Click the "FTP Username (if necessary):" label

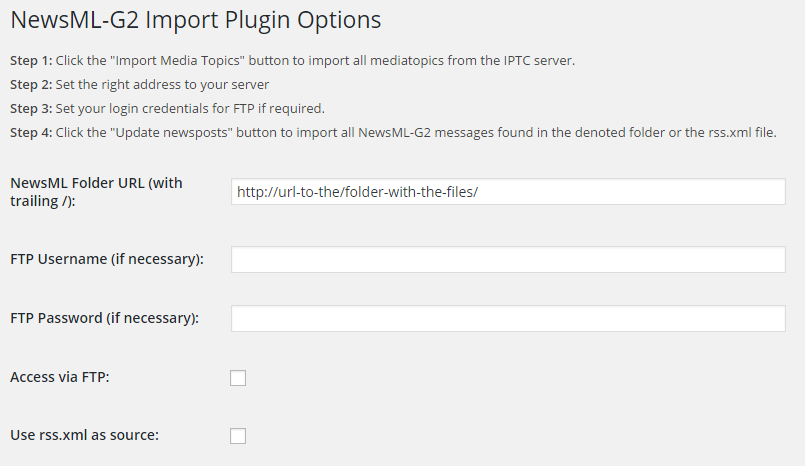coord(106,260)
